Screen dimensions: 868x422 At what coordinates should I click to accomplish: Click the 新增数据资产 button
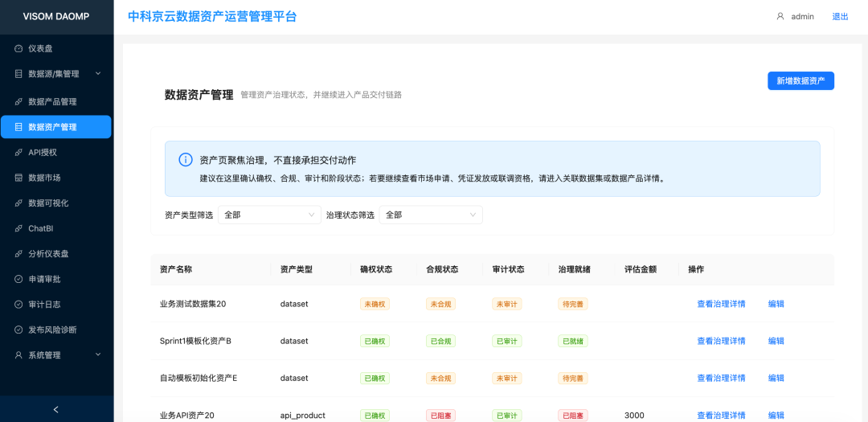800,81
